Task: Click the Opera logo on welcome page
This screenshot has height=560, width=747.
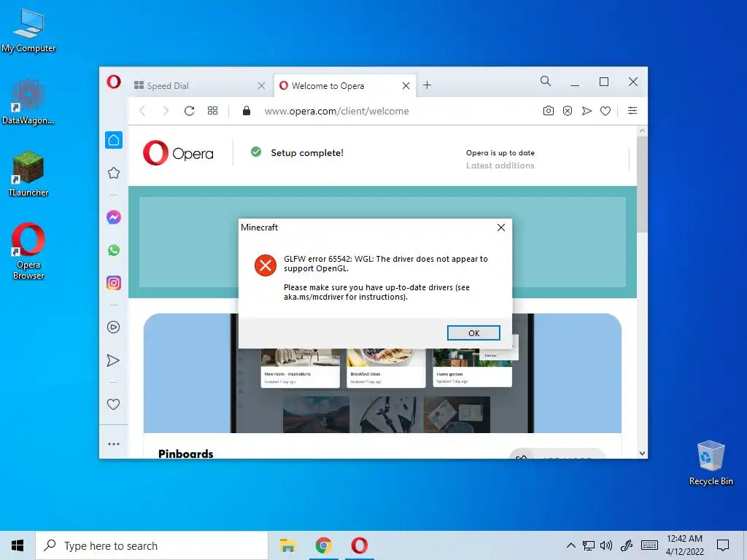Action: click(178, 153)
